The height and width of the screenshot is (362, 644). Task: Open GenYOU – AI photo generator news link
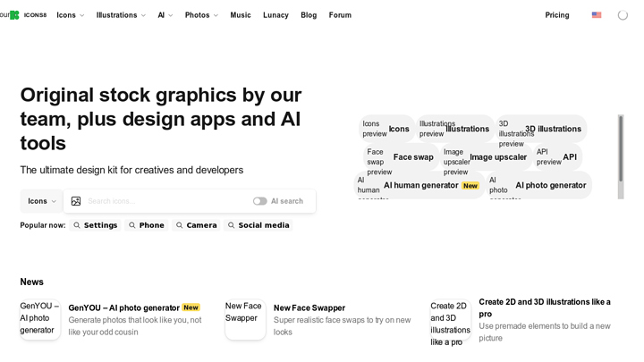[124, 307]
